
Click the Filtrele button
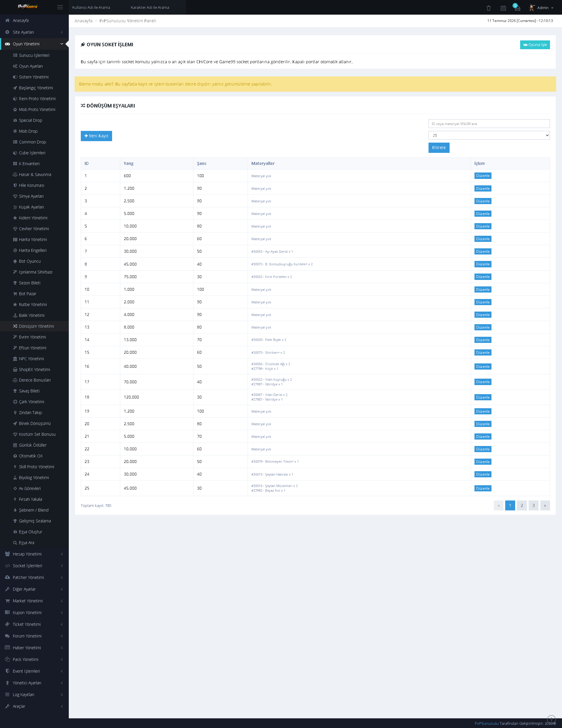[x=439, y=148]
